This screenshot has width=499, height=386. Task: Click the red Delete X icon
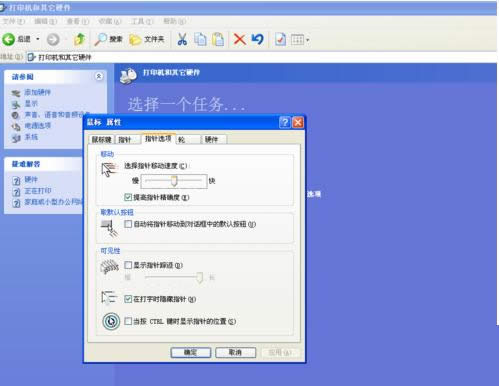[239, 39]
